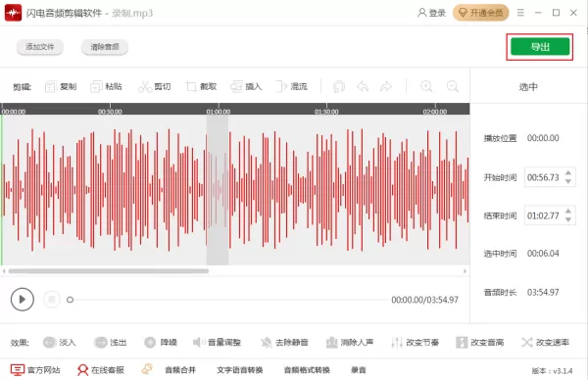588x380 pixels.
Task: Click the 音频时长 value 03:54.97
Action: (x=543, y=292)
